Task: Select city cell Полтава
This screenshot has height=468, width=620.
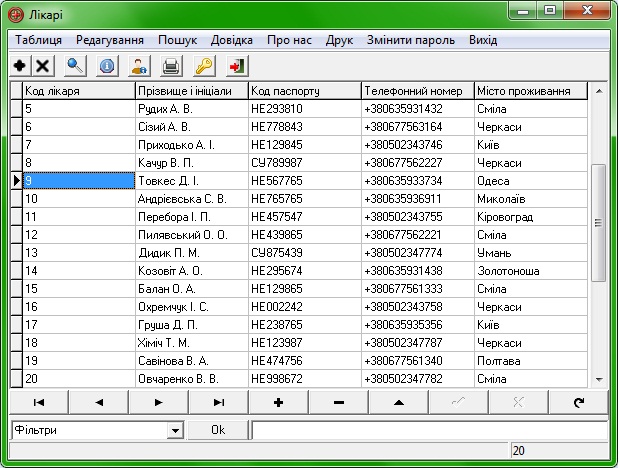Action: [531, 361]
